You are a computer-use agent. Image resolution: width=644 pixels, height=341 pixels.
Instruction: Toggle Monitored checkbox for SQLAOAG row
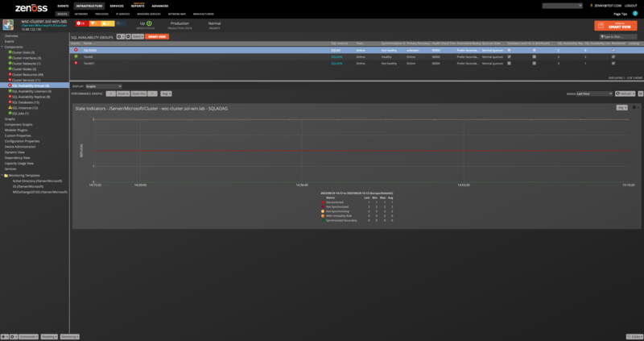(x=613, y=50)
